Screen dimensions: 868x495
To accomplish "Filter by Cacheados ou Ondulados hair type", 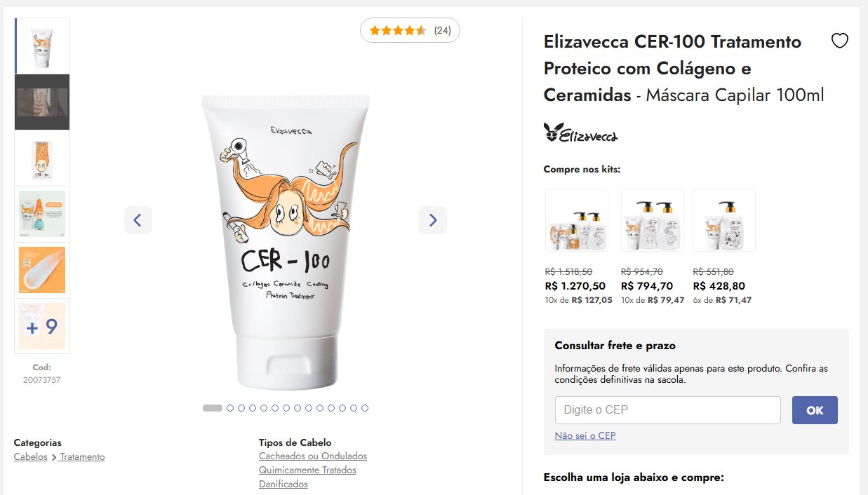I will [x=313, y=456].
